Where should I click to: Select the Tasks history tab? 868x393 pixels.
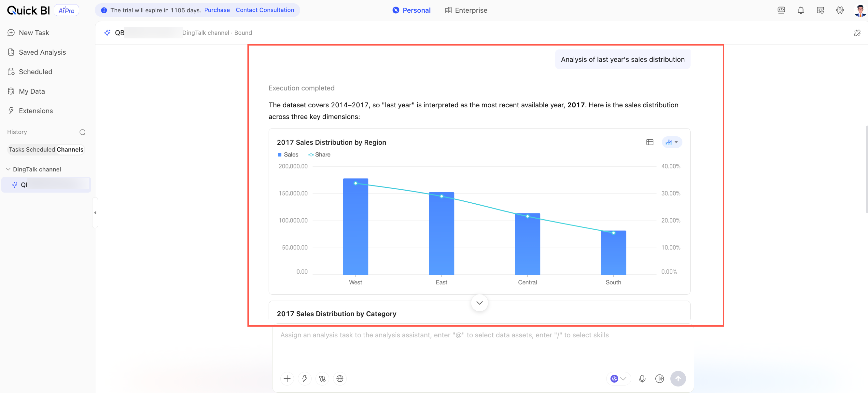coord(17,150)
